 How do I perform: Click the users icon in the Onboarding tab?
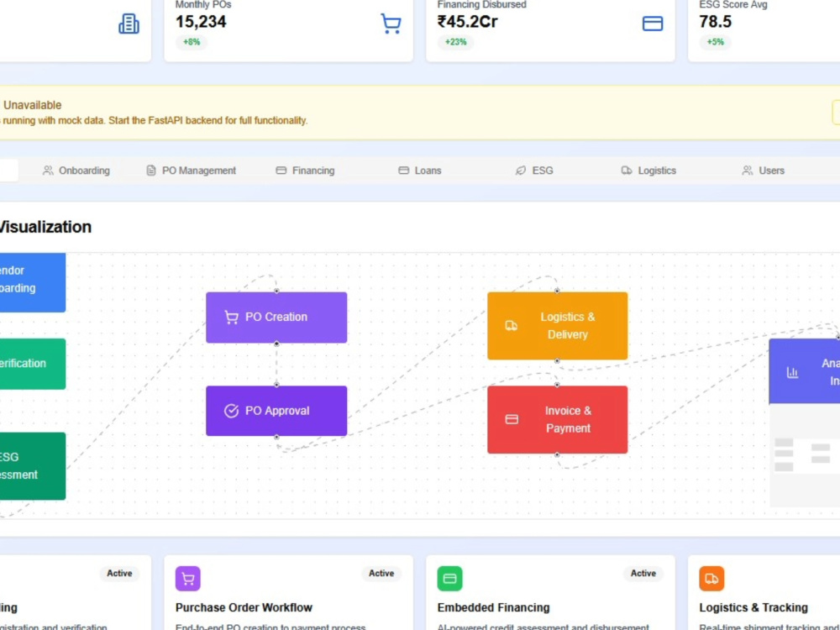click(48, 171)
